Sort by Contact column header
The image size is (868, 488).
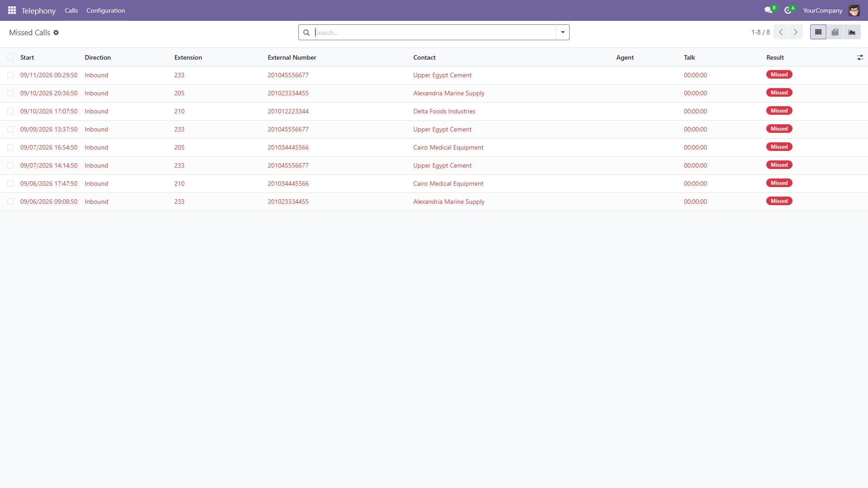(424, 57)
